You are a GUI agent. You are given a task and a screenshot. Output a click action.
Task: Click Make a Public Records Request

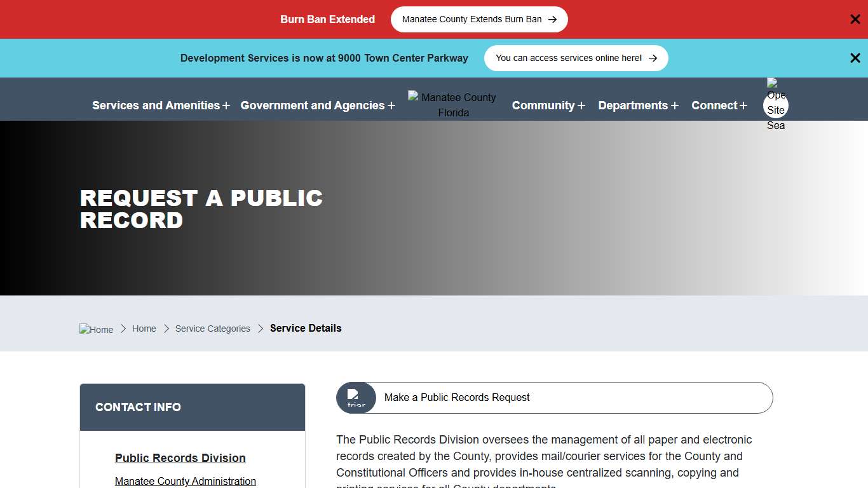click(457, 397)
